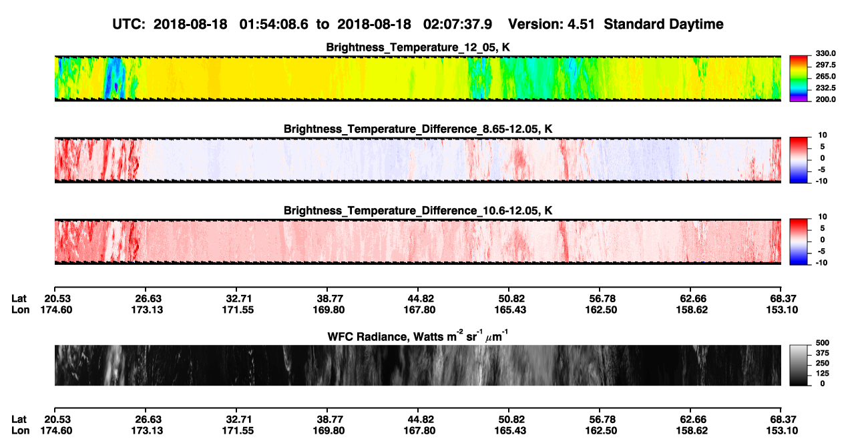Click longitude 171.55 below the WFC Radiance strip
This screenshot has width=868, height=445.
pyautogui.click(x=236, y=430)
